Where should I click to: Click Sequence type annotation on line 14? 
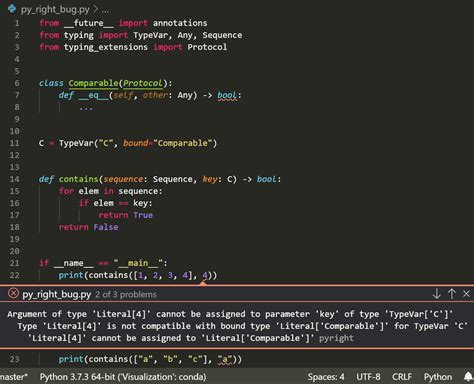[x=173, y=179]
